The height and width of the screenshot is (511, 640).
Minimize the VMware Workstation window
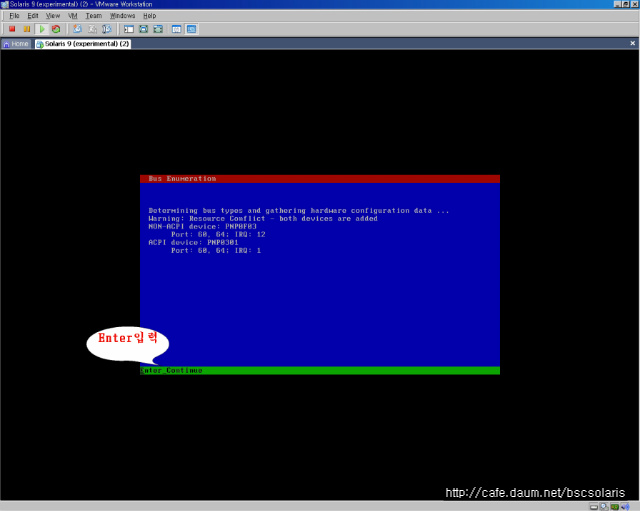pos(617,4)
